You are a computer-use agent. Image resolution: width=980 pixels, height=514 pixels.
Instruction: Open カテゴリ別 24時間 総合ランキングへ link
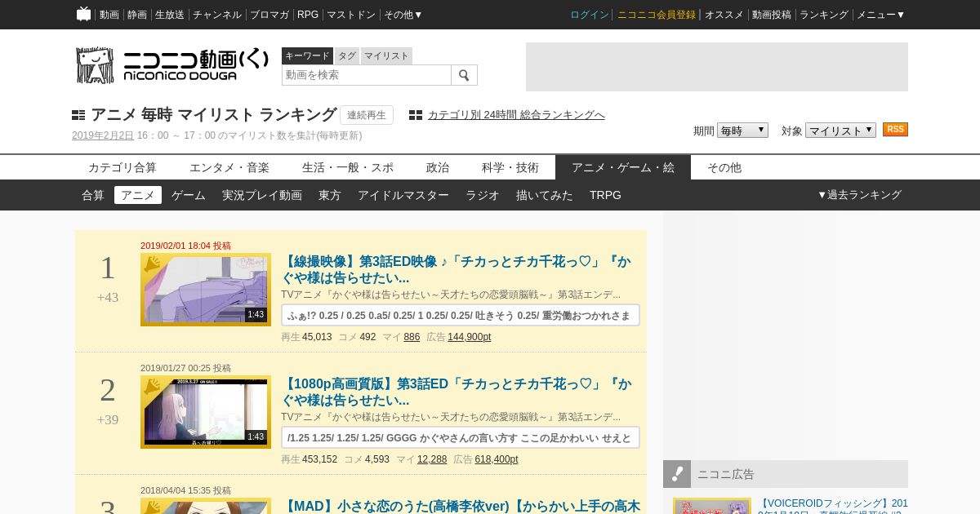tap(516, 115)
